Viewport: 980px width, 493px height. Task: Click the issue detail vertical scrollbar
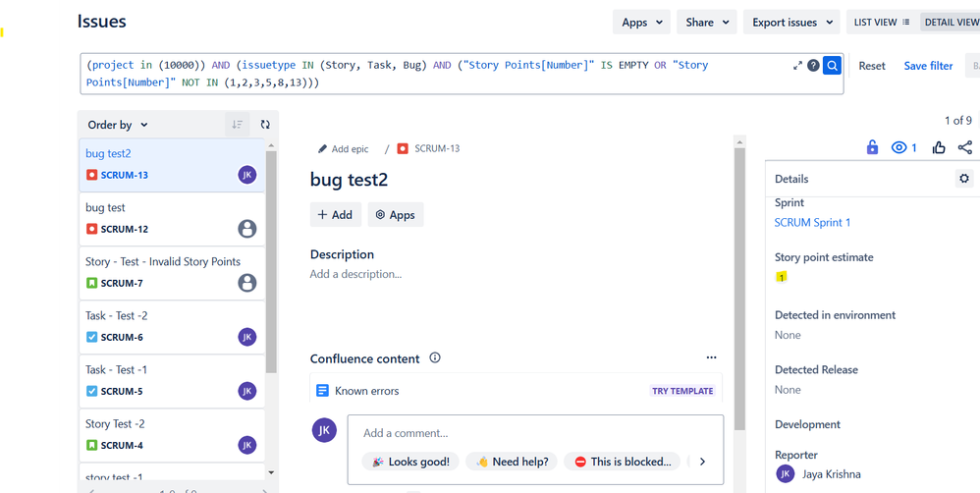pyautogui.click(x=740, y=289)
